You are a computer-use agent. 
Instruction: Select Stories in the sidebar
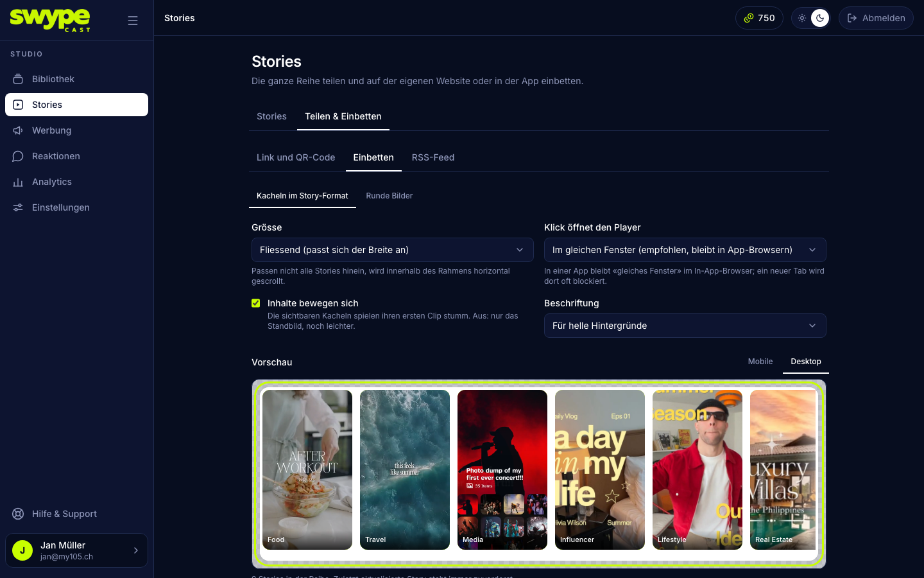tap(76, 105)
